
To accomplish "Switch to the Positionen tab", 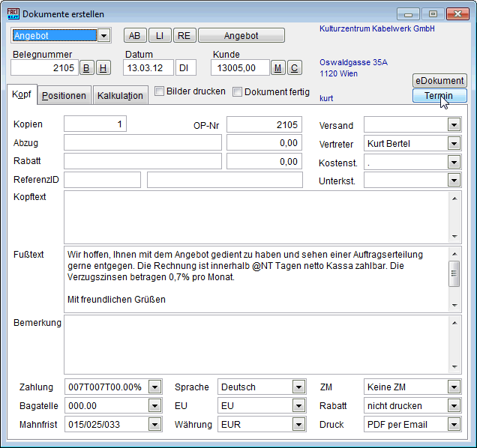I will pyautogui.click(x=64, y=95).
